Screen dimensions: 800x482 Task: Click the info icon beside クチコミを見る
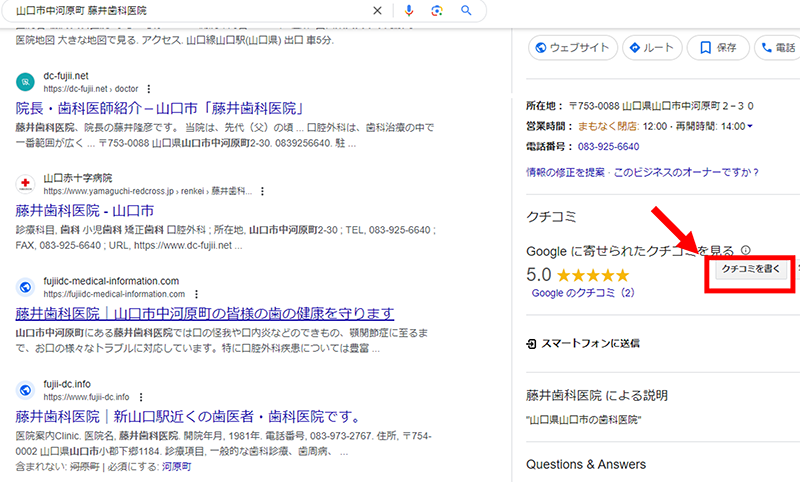pyautogui.click(x=745, y=250)
